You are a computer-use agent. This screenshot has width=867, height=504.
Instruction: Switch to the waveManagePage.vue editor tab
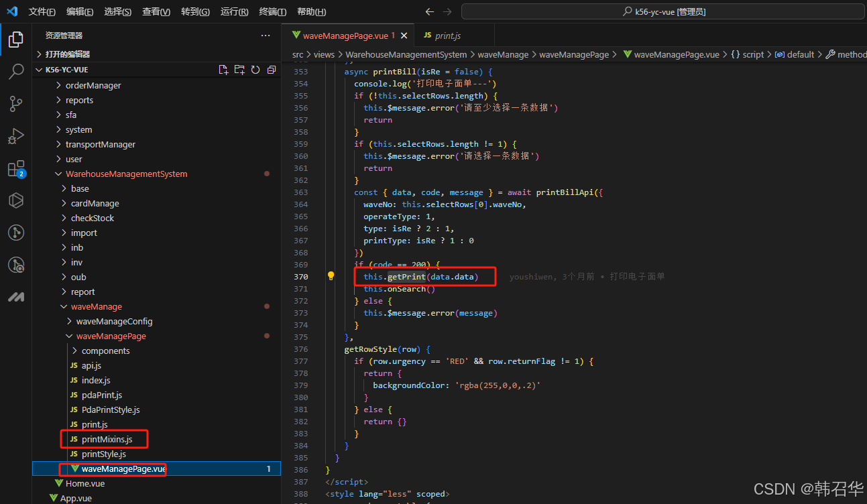(x=347, y=36)
